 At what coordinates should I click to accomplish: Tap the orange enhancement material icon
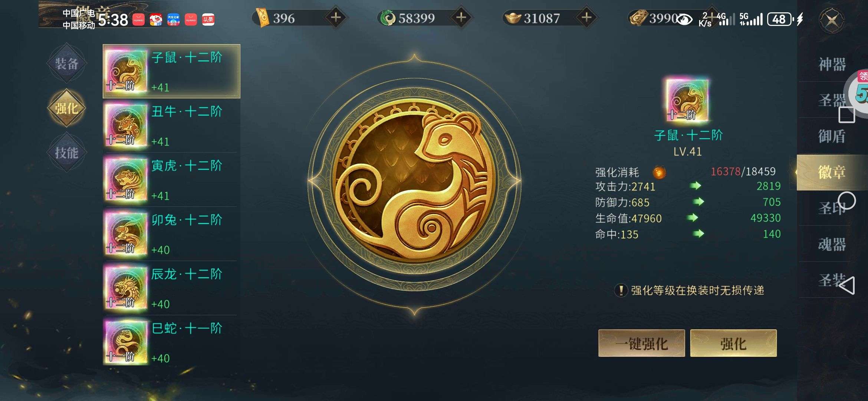(659, 172)
